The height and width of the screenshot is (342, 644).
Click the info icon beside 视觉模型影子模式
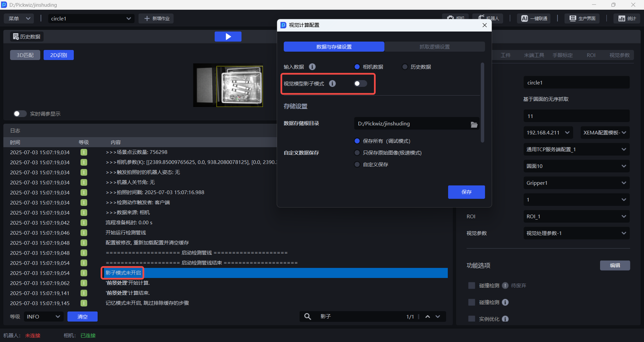click(x=332, y=83)
